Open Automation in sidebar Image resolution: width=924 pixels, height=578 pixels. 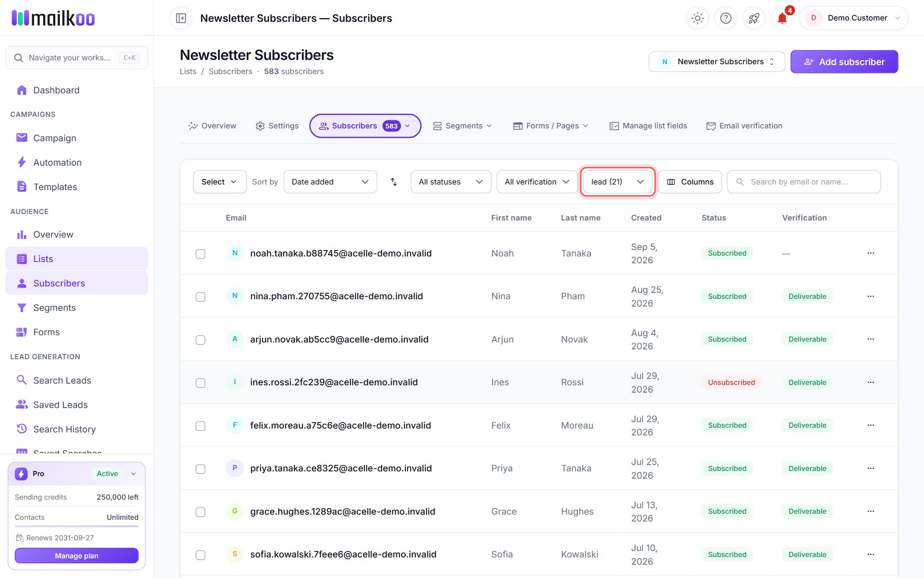pyautogui.click(x=77, y=162)
